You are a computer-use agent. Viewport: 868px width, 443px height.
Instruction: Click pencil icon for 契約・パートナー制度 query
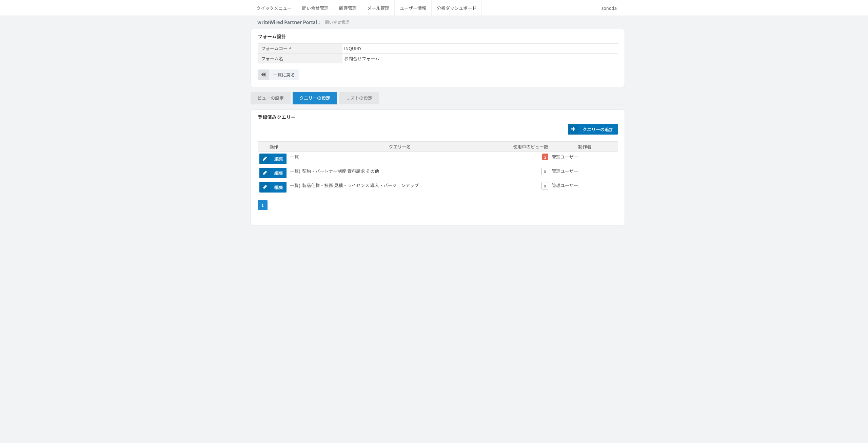coord(265,173)
